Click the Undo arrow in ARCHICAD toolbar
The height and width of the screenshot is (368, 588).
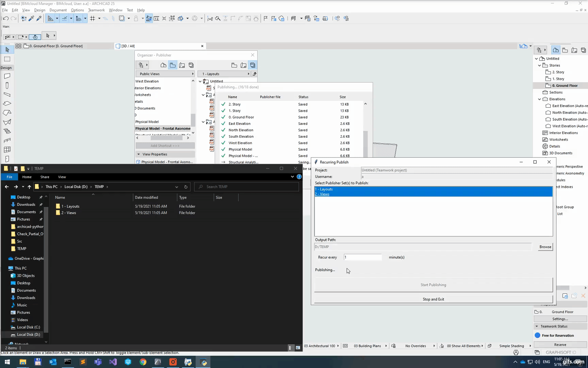[x=6, y=18]
